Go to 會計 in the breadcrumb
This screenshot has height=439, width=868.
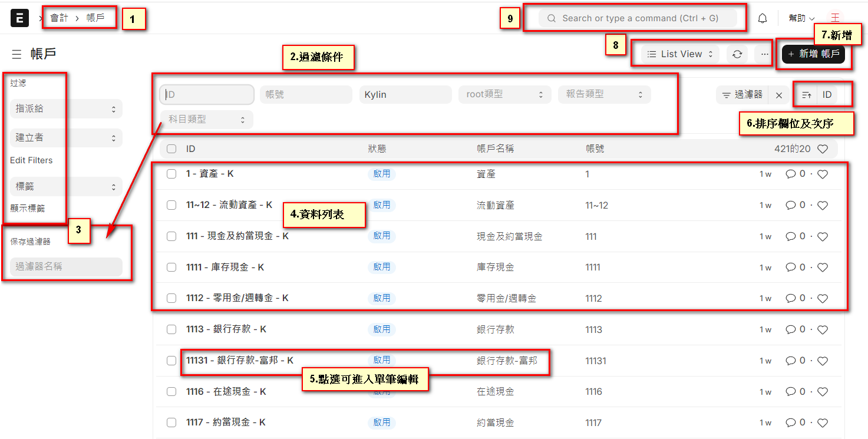point(59,18)
